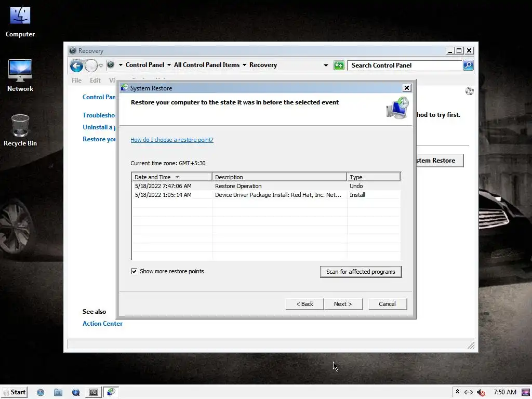Open the Network desktop icon
The height and width of the screenshot is (399, 532).
pos(20,76)
